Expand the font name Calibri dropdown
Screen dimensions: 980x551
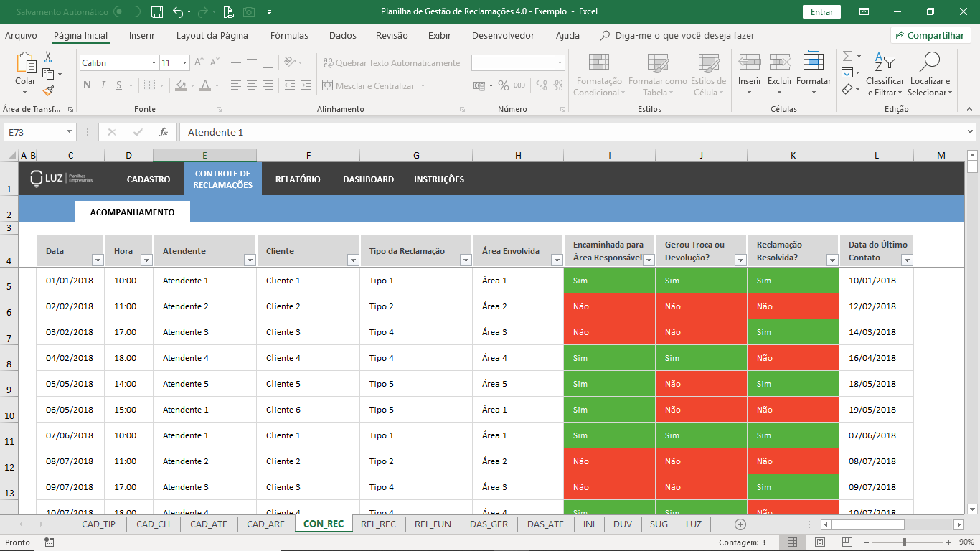(x=154, y=63)
